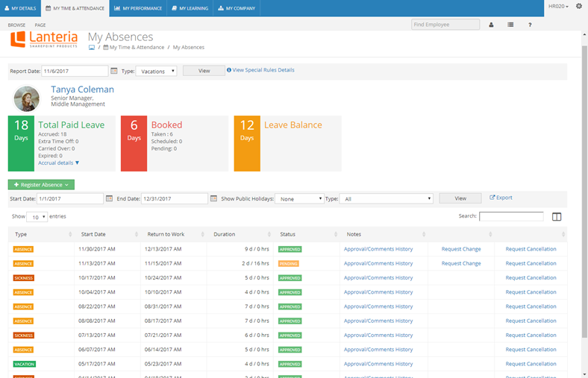This screenshot has height=378, width=588.
Task: Click the column chooser icon next to Search
Action: click(x=557, y=216)
